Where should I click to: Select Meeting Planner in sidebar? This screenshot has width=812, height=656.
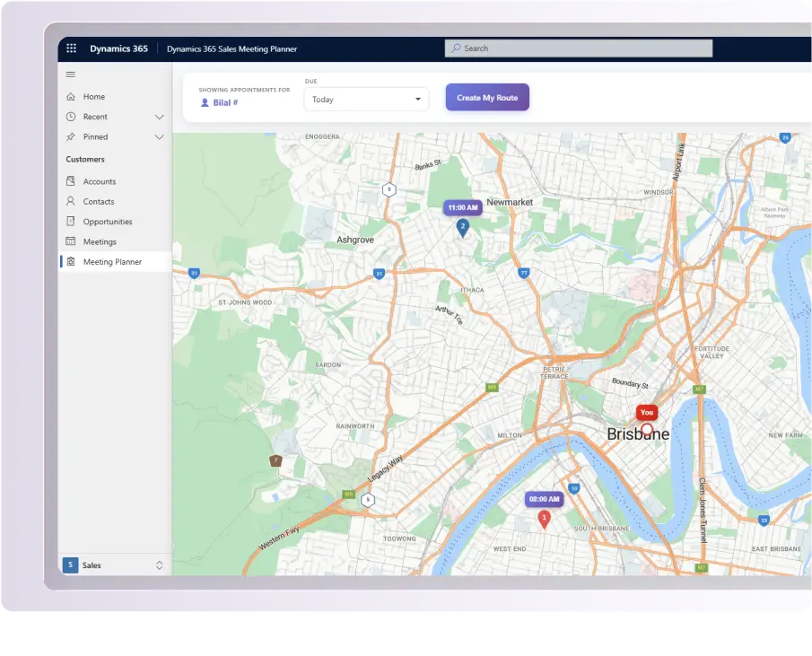115,261
